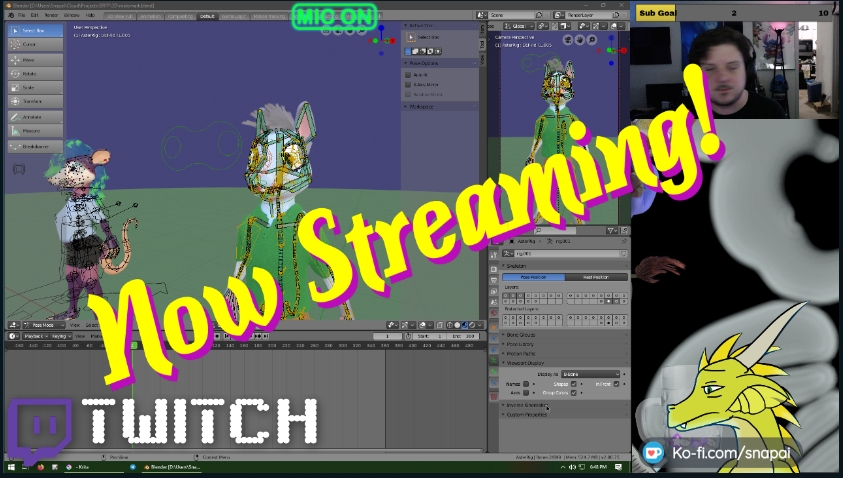
Task: Open the Texture properties tab icon
Action: (494, 397)
